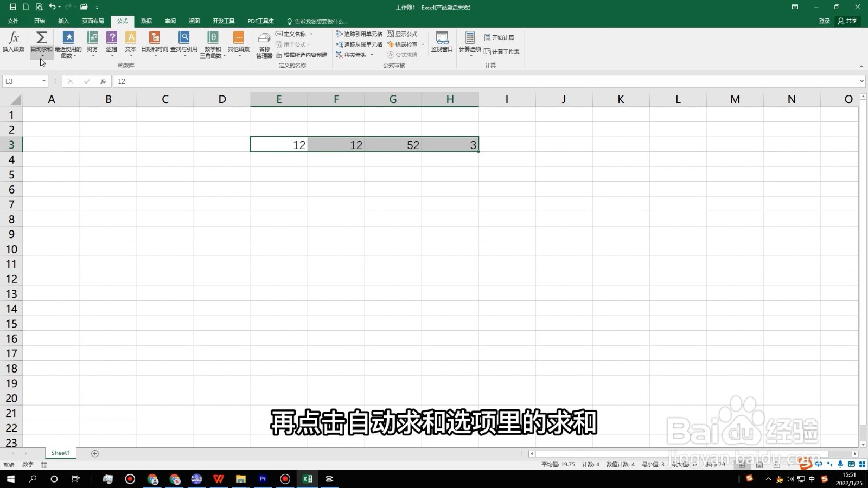Click the Share (共享) button

coord(848,21)
